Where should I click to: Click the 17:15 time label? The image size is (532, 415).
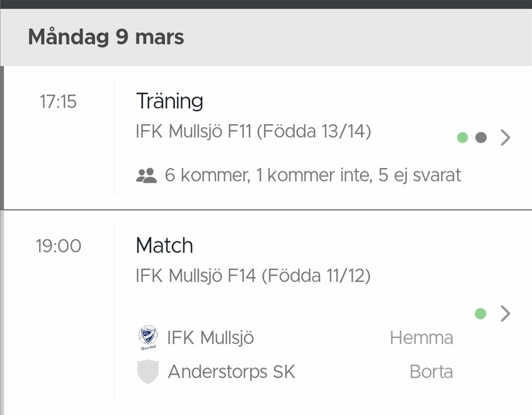[x=58, y=102]
